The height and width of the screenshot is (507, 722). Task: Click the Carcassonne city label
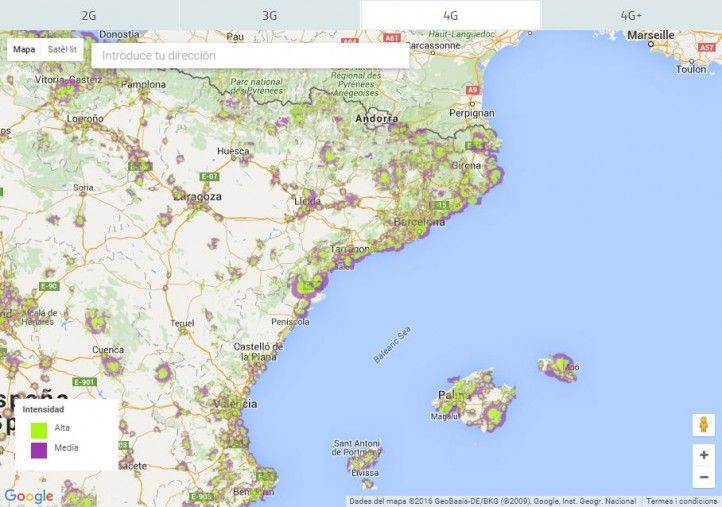pos(433,45)
